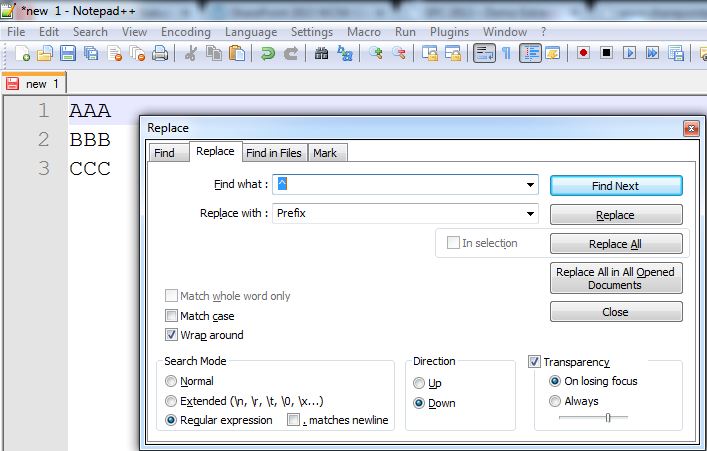Click the Stop recording square icon
This screenshot has height=451, width=707.
click(x=606, y=53)
